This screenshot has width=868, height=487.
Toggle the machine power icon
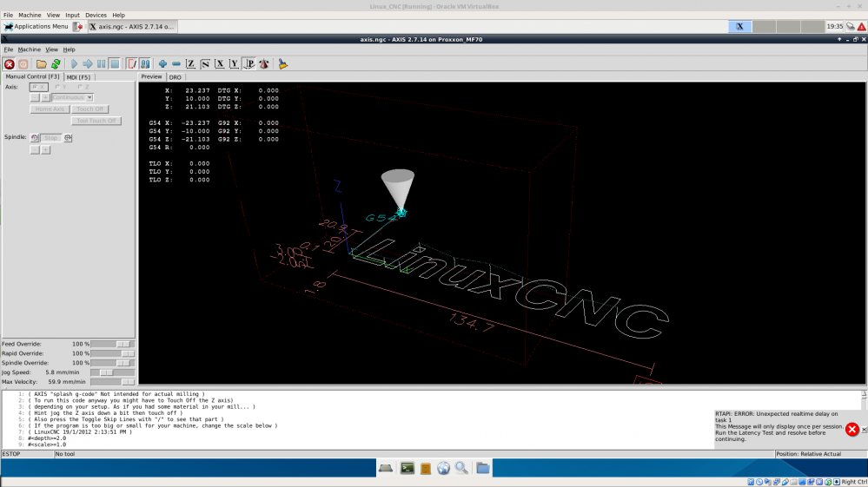tap(23, 63)
